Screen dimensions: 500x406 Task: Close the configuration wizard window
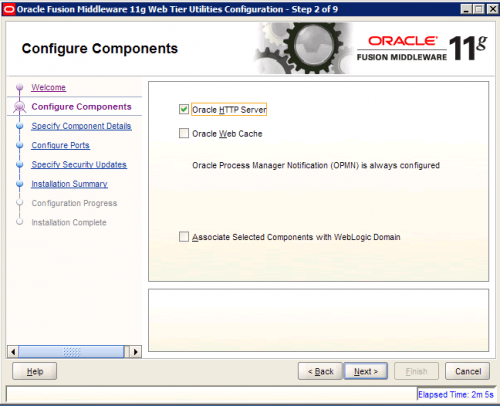[492, 9]
